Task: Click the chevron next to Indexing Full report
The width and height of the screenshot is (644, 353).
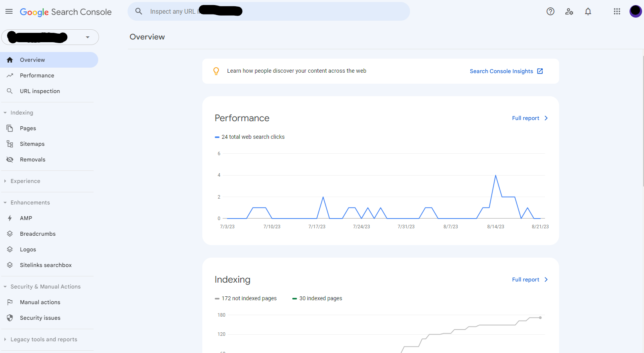Action: 546,280
